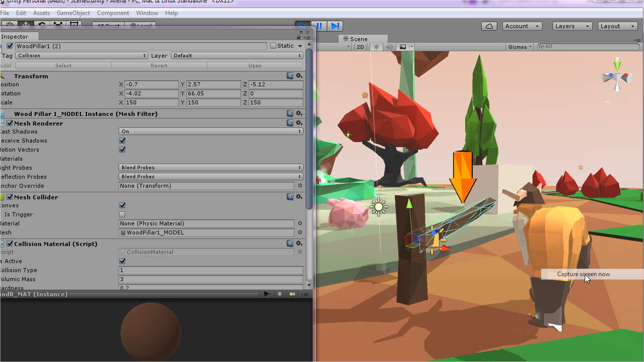This screenshot has height=362, width=644.
Task: Toggle scene lighting with the sun icon
Action: point(376,46)
